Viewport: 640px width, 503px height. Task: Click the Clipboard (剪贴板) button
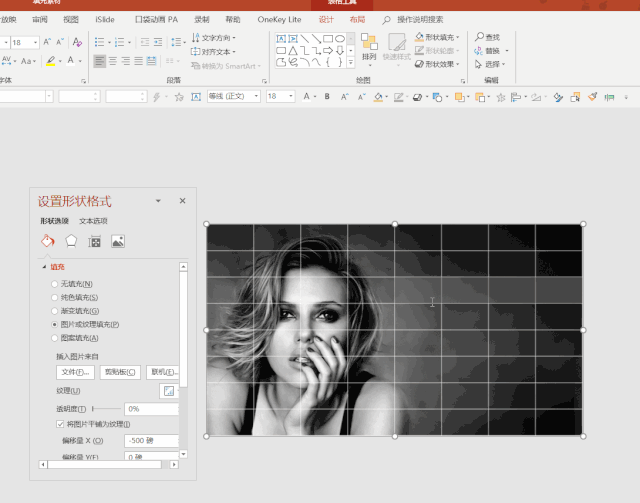click(120, 372)
